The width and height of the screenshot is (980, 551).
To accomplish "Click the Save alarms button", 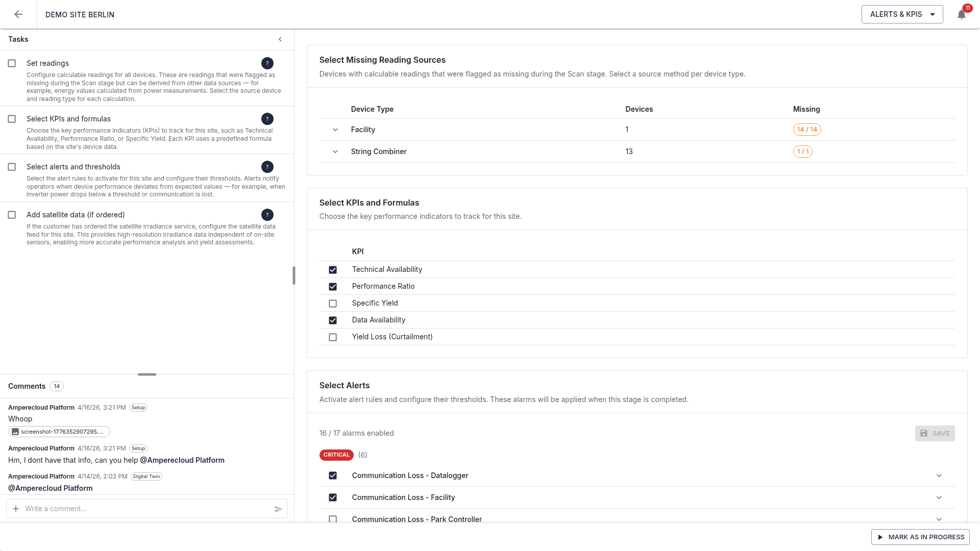I will click(935, 433).
